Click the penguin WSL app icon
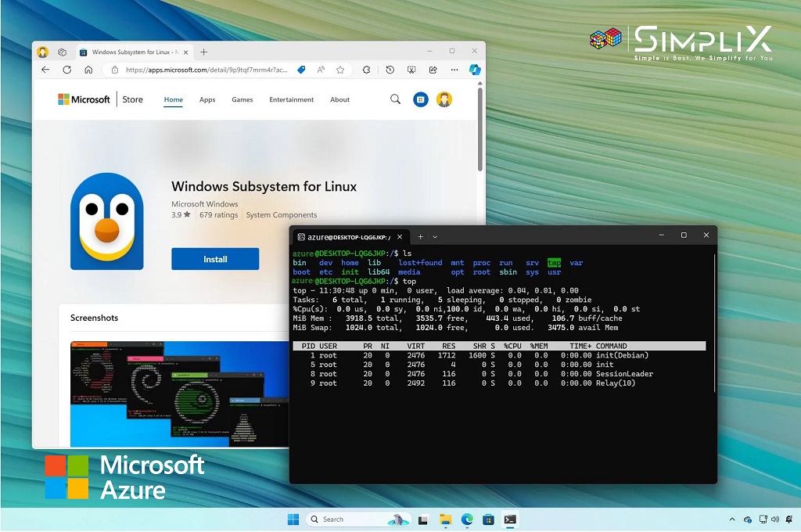Viewport: 801px width, 532px height. (106, 221)
